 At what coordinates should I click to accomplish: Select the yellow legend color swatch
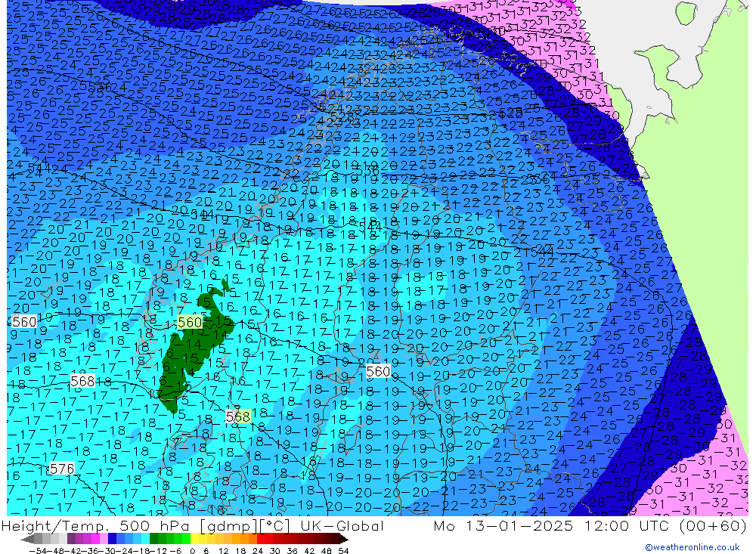pyautogui.click(x=195, y=539)
